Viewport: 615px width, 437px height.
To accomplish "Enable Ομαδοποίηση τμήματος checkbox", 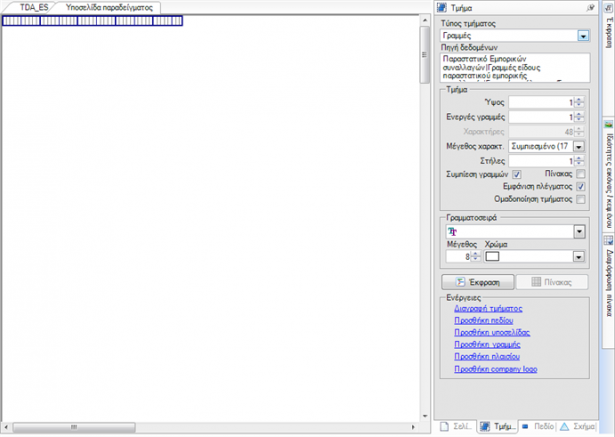I will [x=580, y=199].
